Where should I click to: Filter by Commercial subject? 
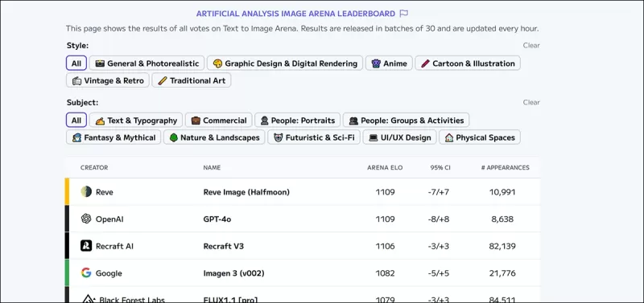point(218,121)
